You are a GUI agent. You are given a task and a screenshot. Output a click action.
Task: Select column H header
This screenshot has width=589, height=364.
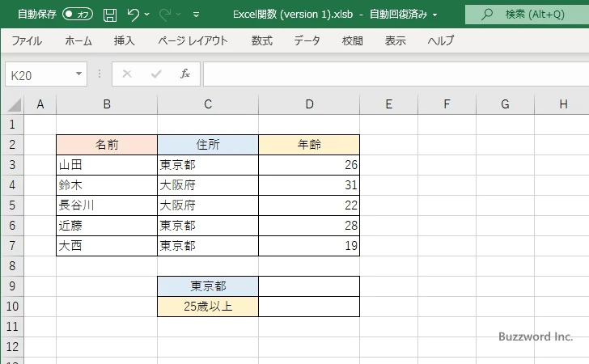coord(562,104)
